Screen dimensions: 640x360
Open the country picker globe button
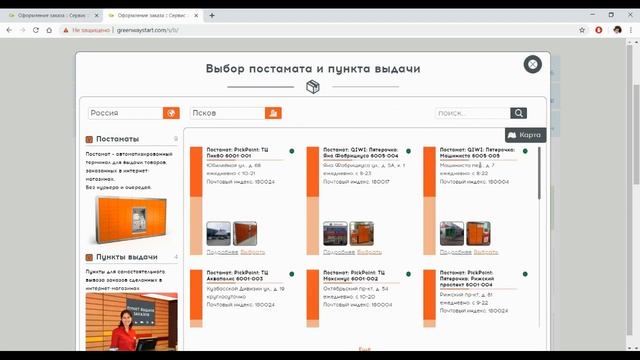tap(171, 113)
